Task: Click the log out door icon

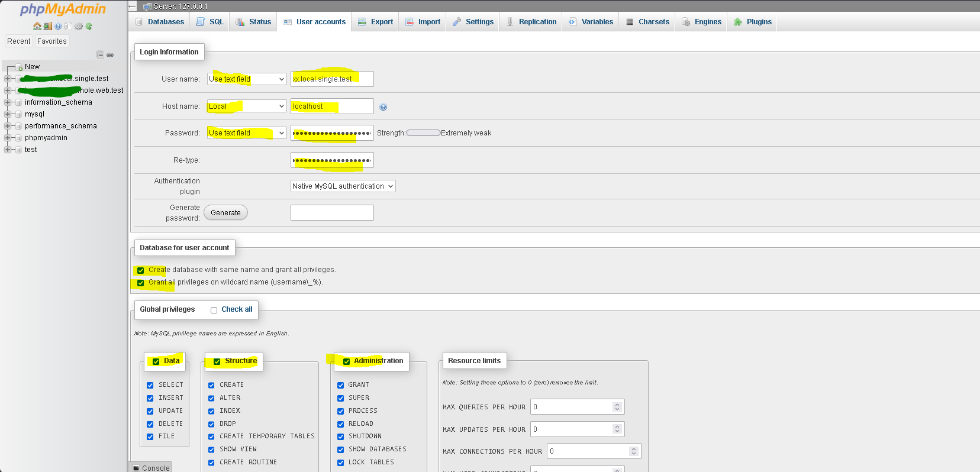Action: 47,26
